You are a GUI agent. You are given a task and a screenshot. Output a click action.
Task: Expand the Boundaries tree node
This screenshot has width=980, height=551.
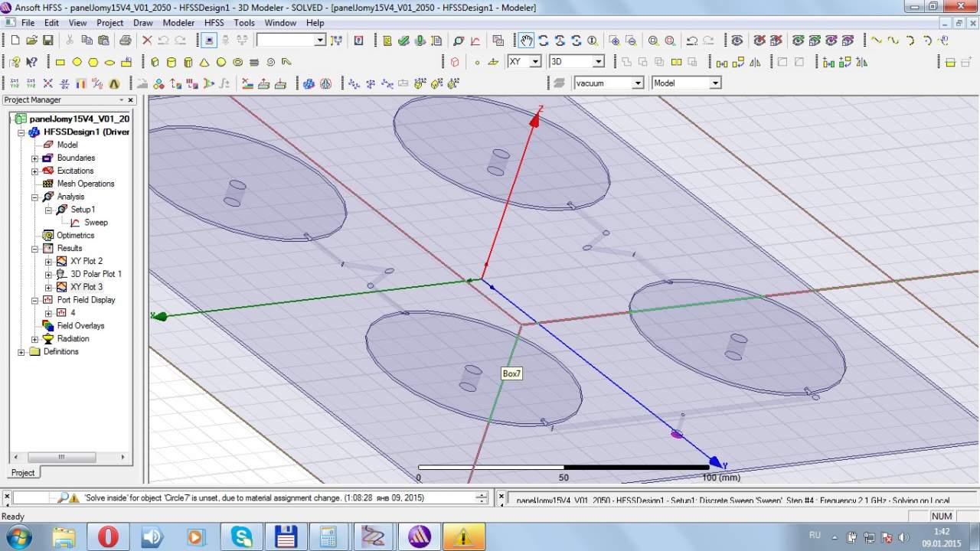click(34, 158)
